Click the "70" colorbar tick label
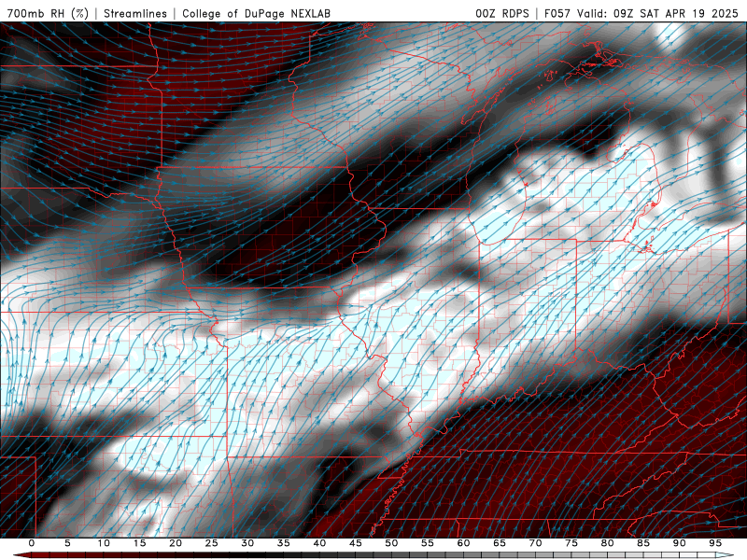This screenshot has width=747, height=560. click(535, 543)
